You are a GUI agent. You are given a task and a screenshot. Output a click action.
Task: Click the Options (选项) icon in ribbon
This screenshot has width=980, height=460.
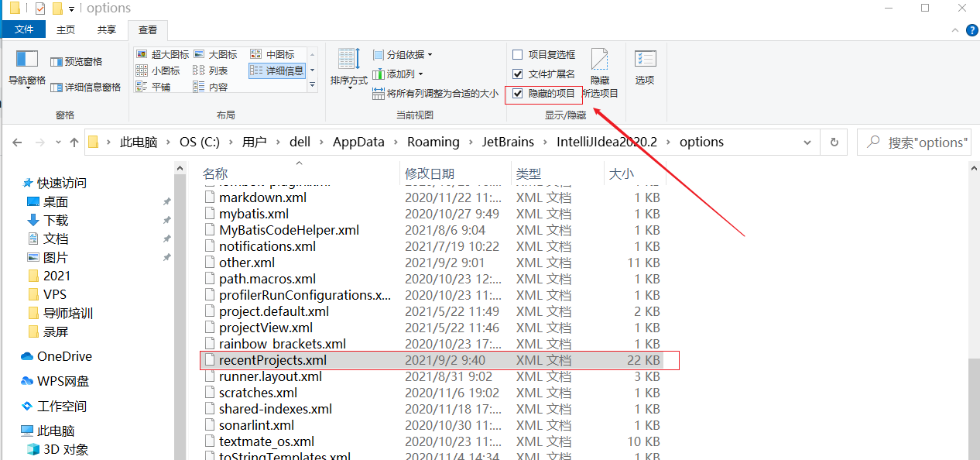(x=645, y=60)
